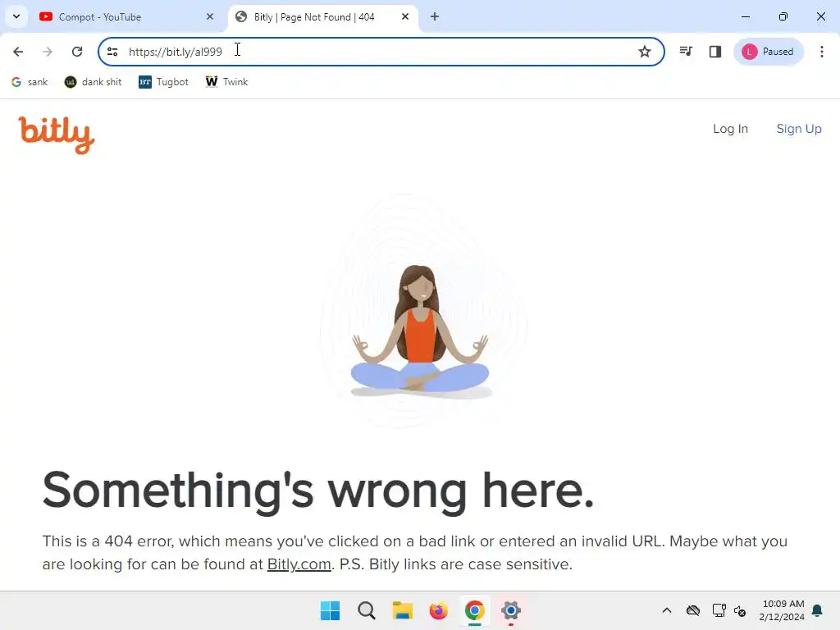Switch to the Compot - YouTube tab
Screen dimensions: 840x630
coord(126,16)
